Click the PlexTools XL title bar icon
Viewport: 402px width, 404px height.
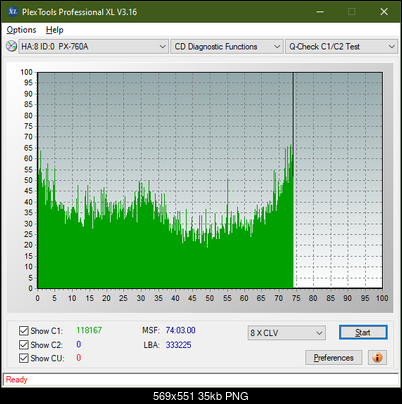[x=12, y=12]
